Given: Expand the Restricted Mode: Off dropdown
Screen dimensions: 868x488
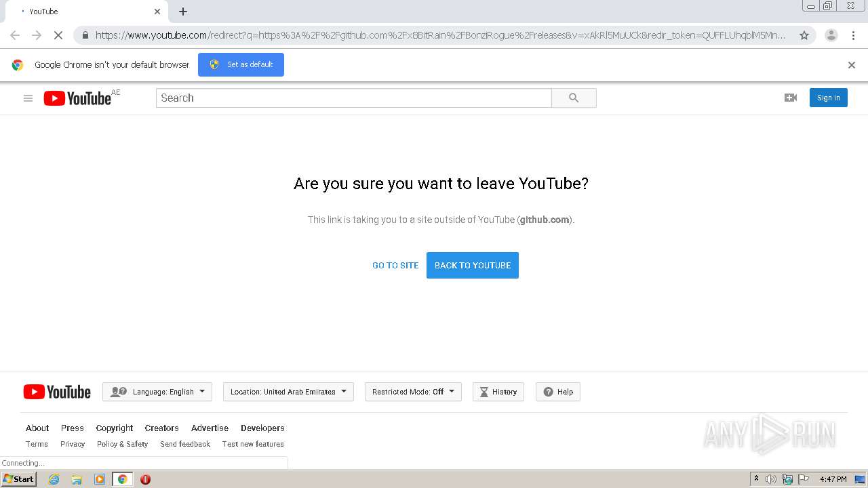Looking at the screenshot, I should pyautogui.click(x=413, y=392).
